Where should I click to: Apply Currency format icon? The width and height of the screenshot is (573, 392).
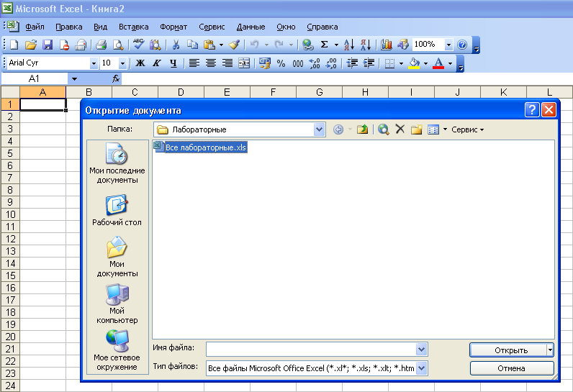click(265, 63)
